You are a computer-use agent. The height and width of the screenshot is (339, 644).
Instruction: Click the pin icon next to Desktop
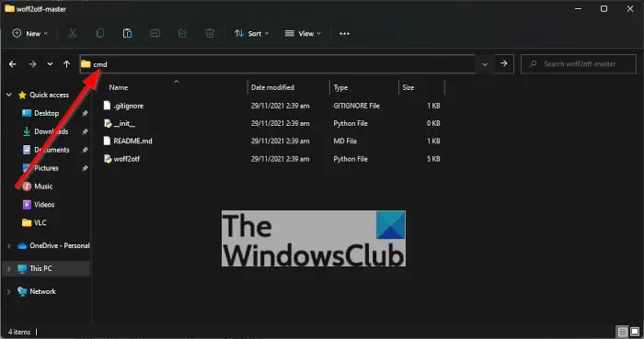click(85, 113)
